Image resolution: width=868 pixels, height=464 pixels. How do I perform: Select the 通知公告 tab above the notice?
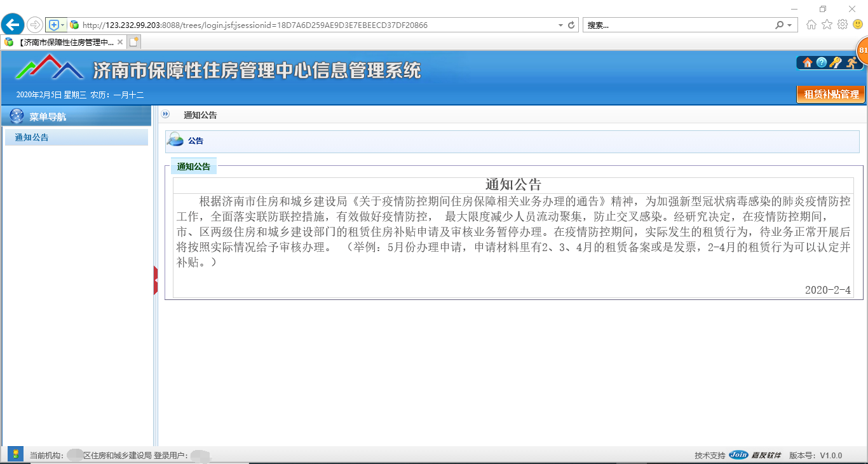click(194, 167)
